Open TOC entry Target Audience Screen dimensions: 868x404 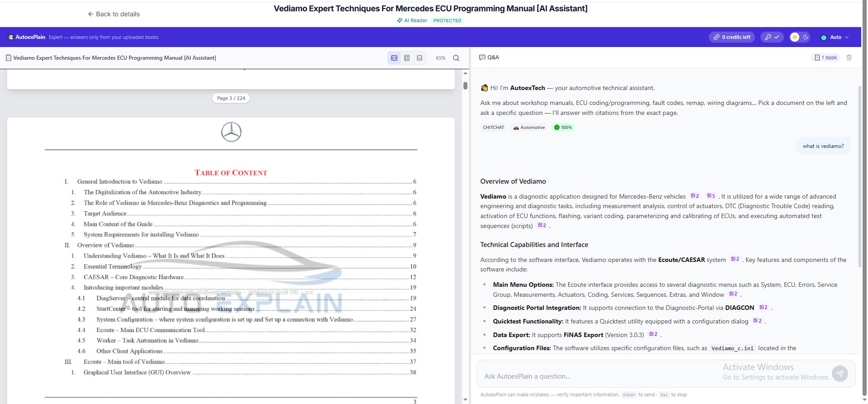coord(243,214)
